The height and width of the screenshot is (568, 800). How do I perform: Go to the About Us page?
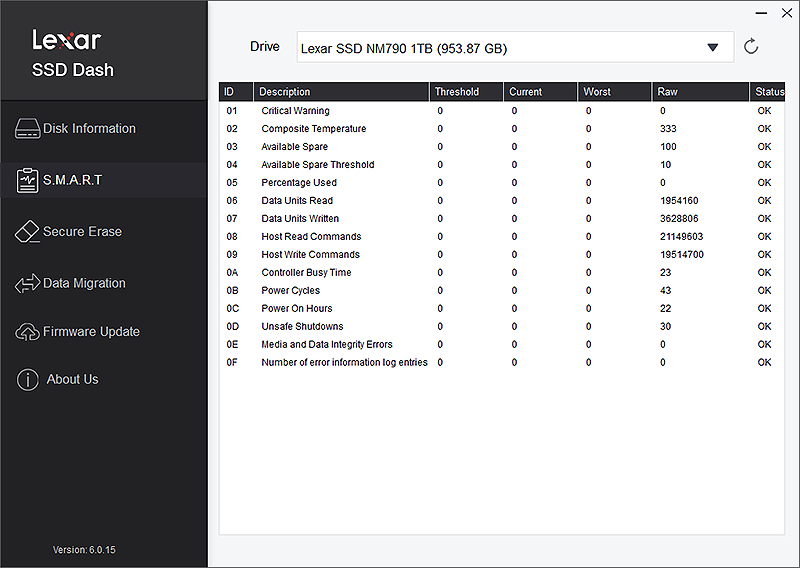(x=72, y=380)
